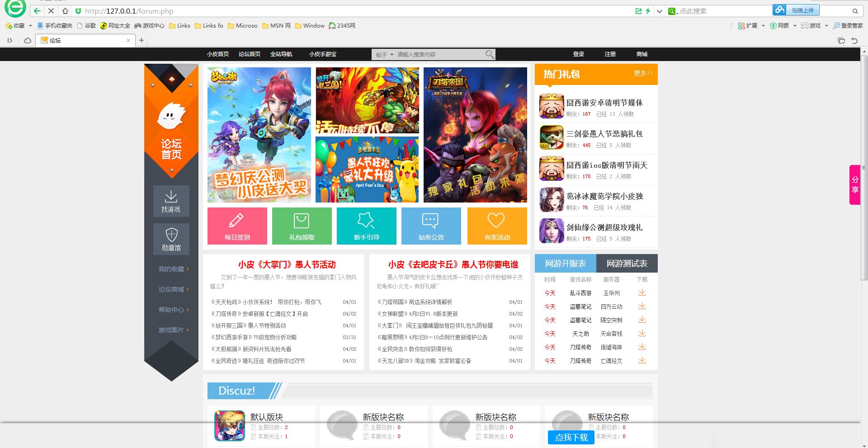Image resolution: width=868 pixels, height=448 pixels.
Task: Click 范冰冰魔范学院 gift icon
Action: [552, 200]
